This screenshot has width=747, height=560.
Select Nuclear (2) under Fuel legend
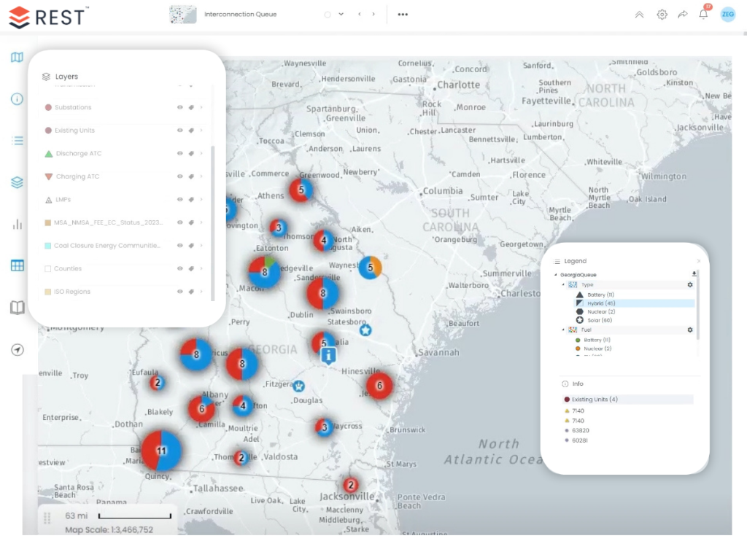(x=597, y=349)
